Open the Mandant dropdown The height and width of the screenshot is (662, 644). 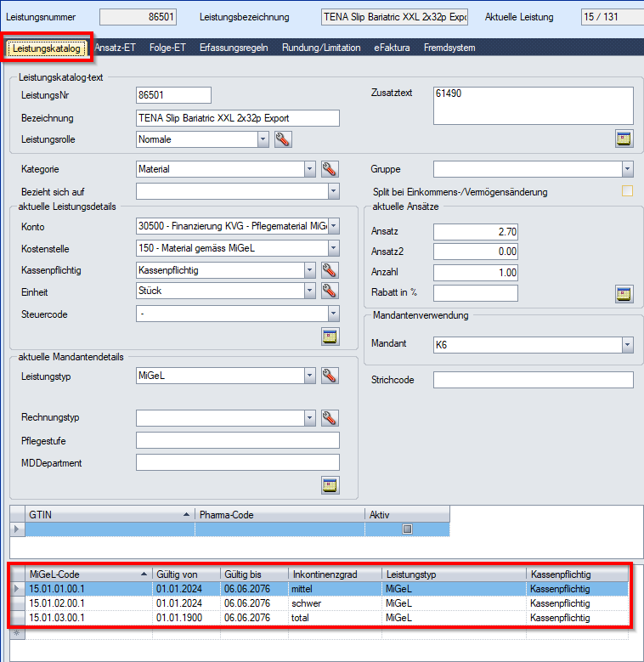627,344
